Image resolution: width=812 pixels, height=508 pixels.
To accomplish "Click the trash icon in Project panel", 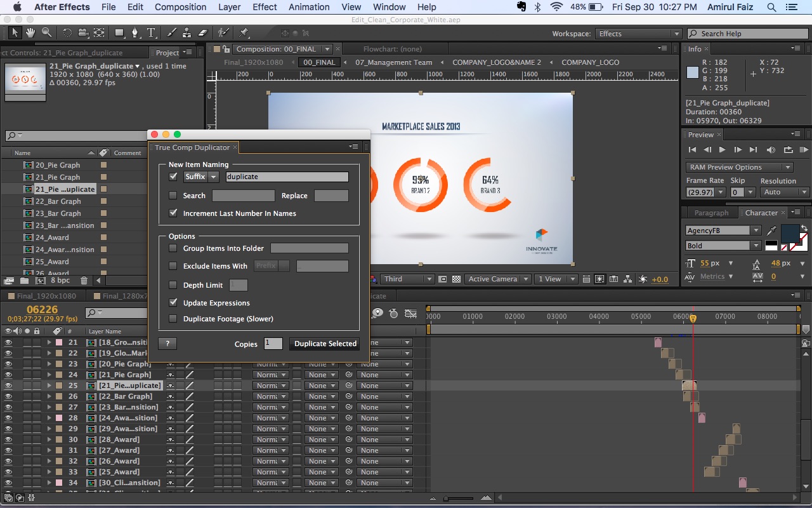I will pos(84,280).
